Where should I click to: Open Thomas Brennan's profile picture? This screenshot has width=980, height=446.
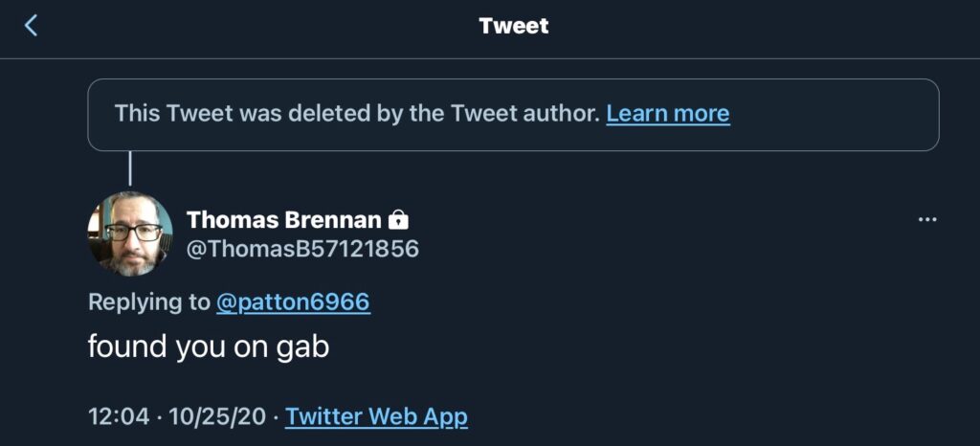pyautogui.click(x=130, y=234)
